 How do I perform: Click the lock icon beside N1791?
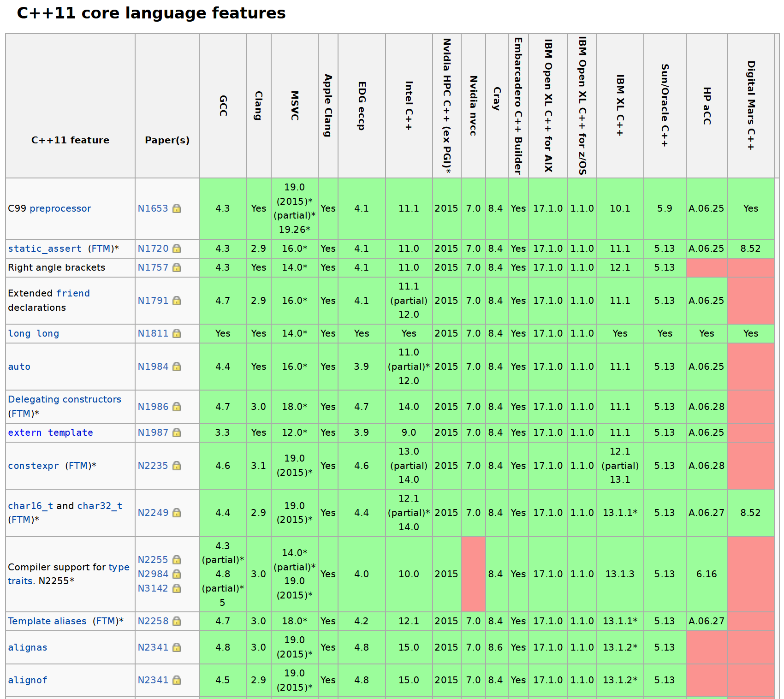177,301
